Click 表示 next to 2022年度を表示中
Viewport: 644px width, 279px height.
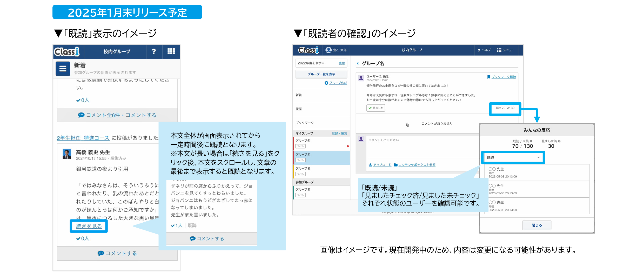pos(342,63)
